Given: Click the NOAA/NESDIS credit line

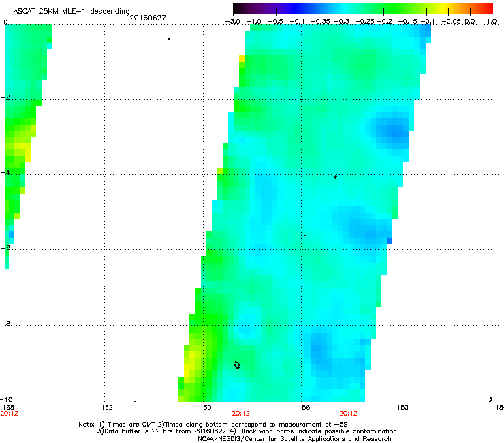Looking at the screenshot, I should tap(294, 438).
